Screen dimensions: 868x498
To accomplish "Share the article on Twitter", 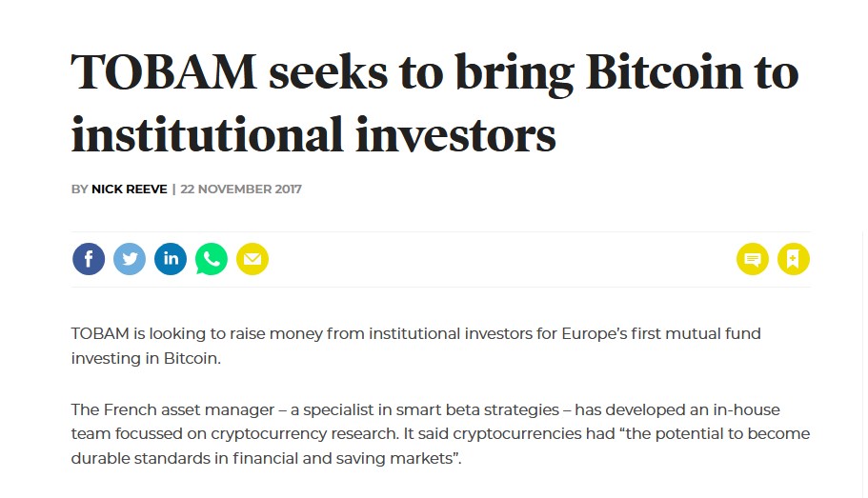I will click(130, 259).
